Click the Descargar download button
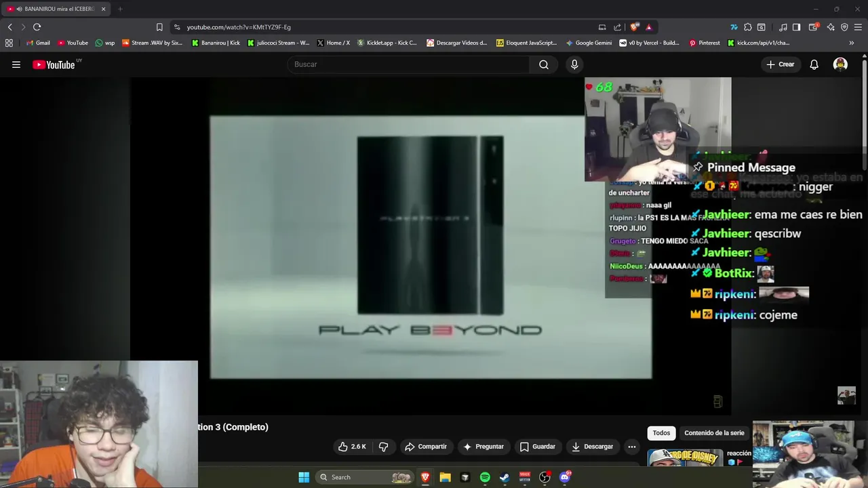Viewport: 868px width, 488px height. (x=592, y=447)
